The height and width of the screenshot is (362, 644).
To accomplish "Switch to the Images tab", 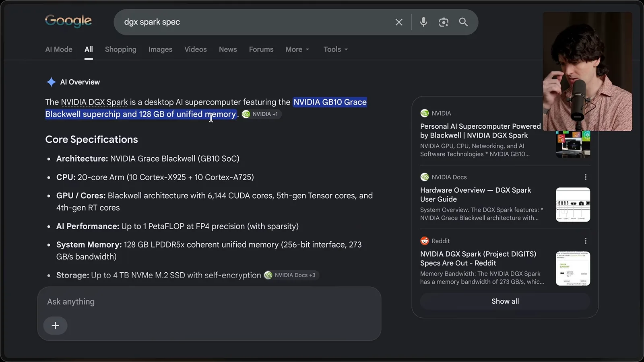I will tap(160, 49).
